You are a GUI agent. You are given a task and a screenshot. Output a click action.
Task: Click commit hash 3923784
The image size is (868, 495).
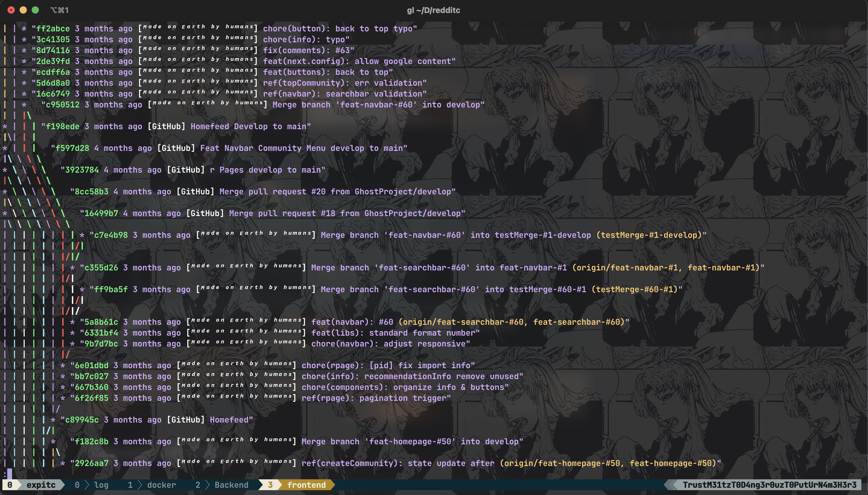(x=82, y=170)
